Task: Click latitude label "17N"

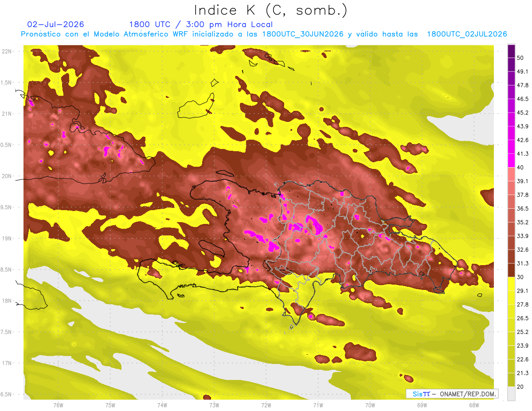Action: [x=7, y=363]
